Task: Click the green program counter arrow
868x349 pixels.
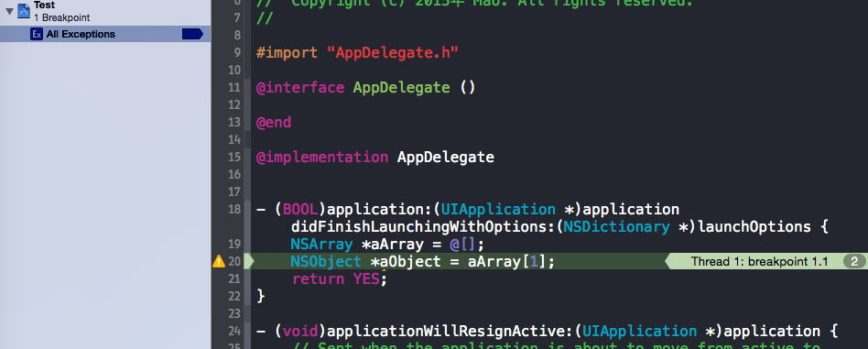Action: (249, 261)
